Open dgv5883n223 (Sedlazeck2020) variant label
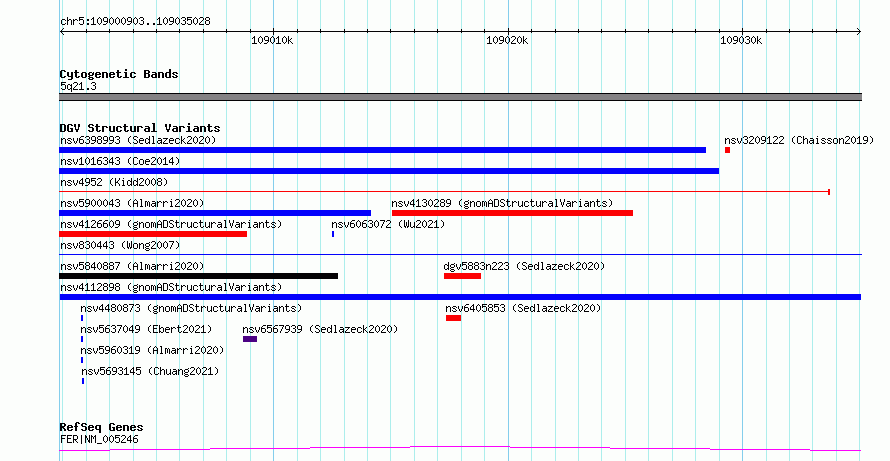The image size is (890, 461). [x=524, y=266]
